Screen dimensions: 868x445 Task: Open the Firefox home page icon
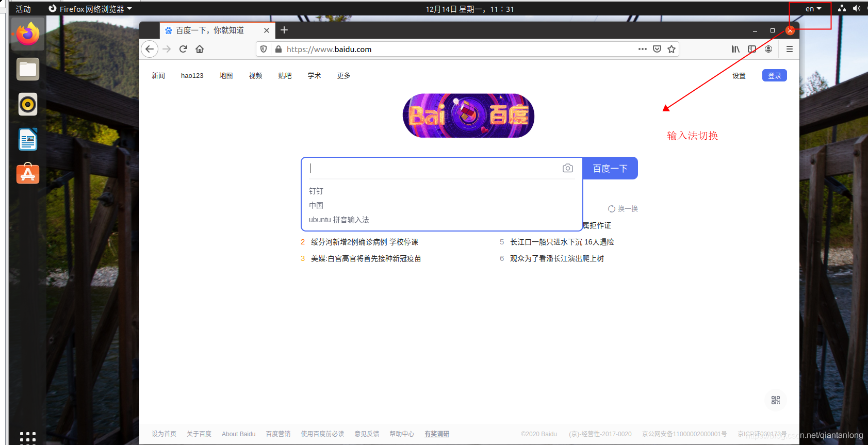[x=200, y=49]
